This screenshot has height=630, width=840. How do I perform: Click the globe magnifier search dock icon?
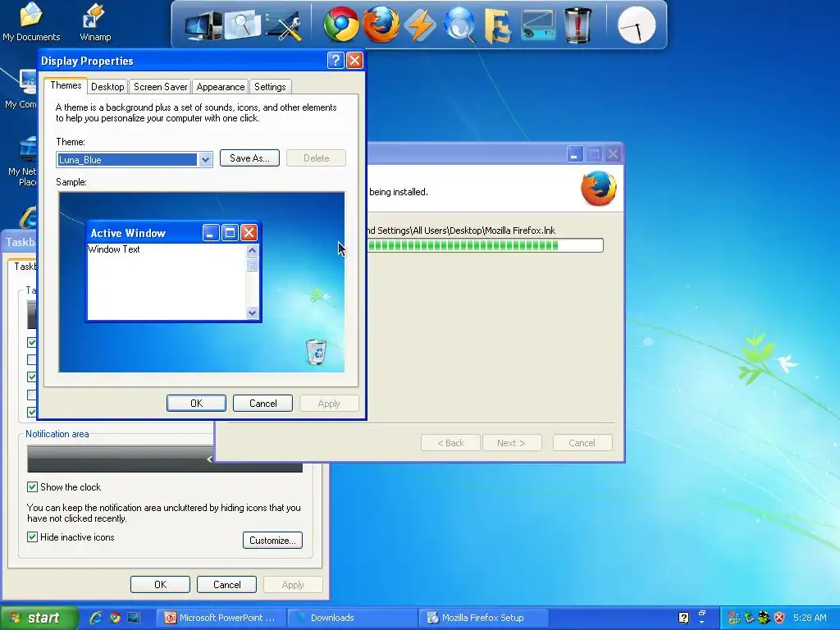point(459,25)
